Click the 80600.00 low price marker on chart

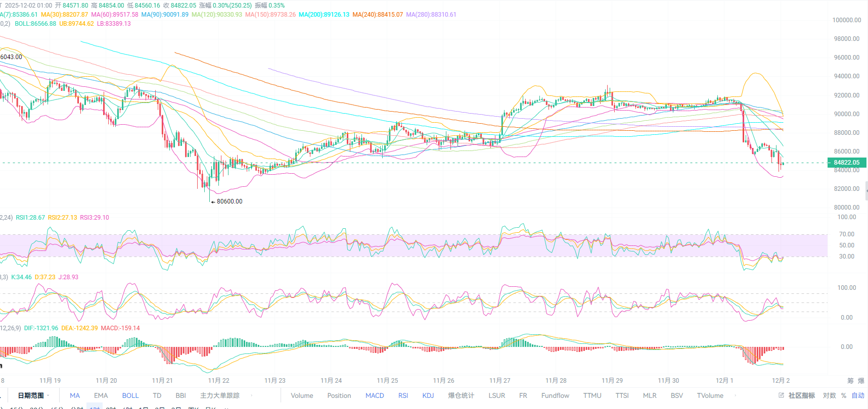[x=229, y=201]
